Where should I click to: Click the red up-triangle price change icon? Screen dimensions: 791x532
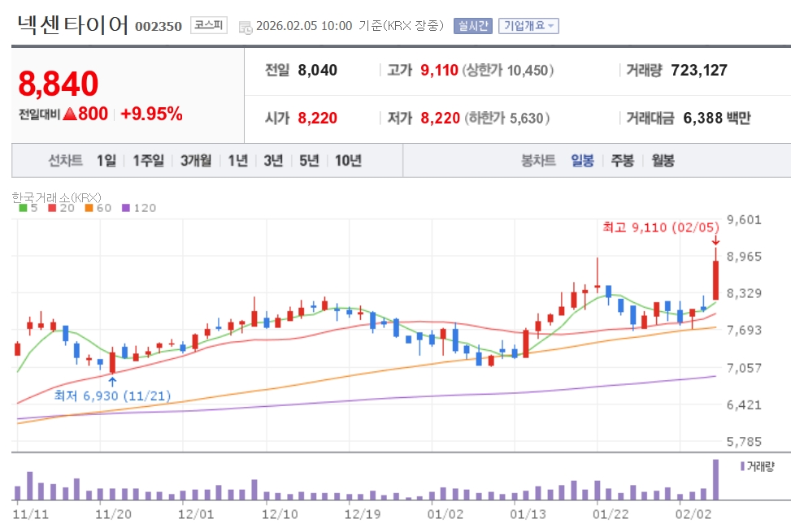pyautogui.click(x=70, y=114)
